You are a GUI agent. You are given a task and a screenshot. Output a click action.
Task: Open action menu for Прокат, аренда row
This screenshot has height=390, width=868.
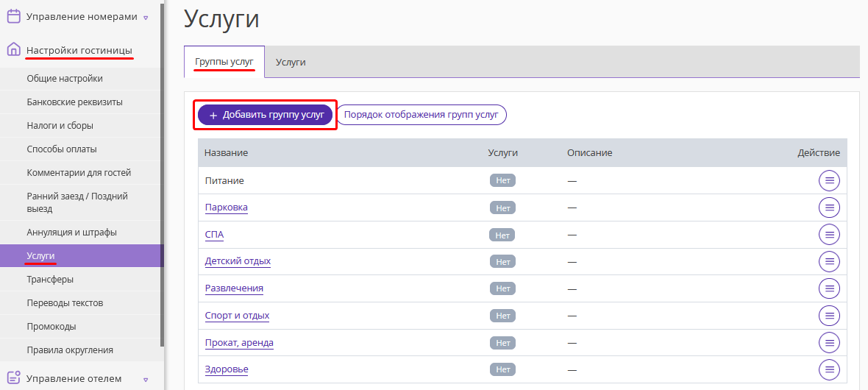[829, 342]
